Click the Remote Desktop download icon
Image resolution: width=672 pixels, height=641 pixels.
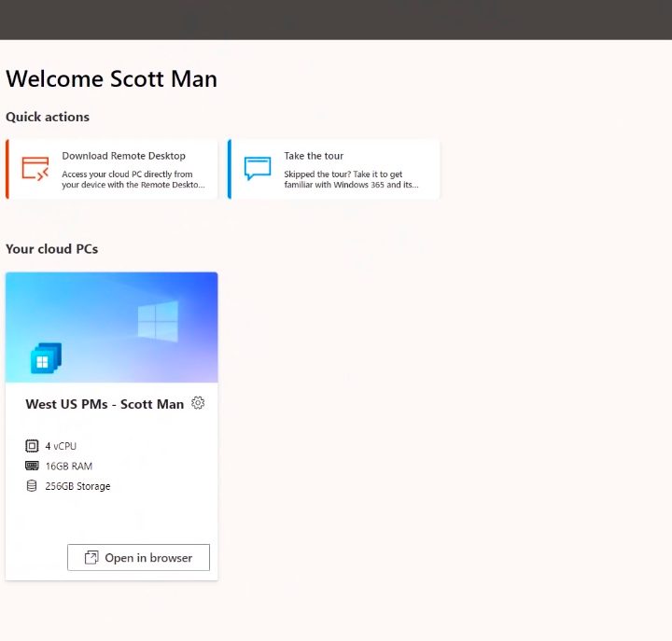point(35,169)
